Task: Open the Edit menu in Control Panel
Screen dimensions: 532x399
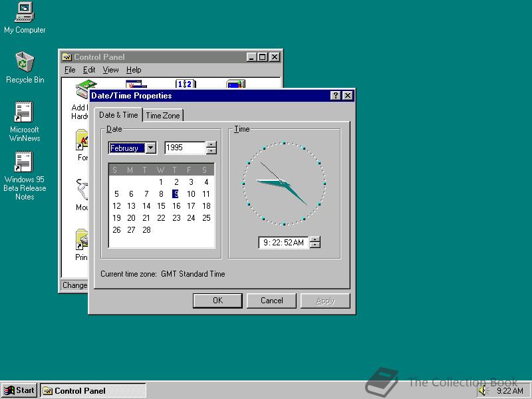Action: click(89, 70)
